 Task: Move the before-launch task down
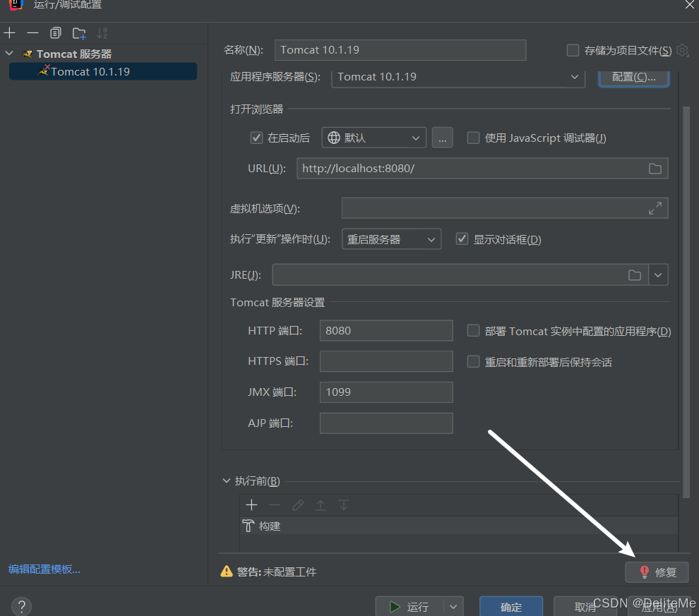point(344,505)
